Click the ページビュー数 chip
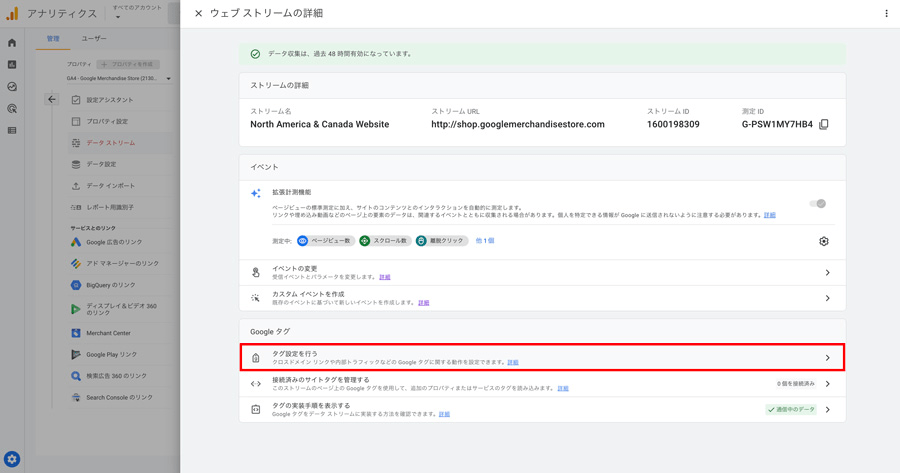The width and height of the screenshot is (900, 473). pyautogui.click(x=325, y=241)
